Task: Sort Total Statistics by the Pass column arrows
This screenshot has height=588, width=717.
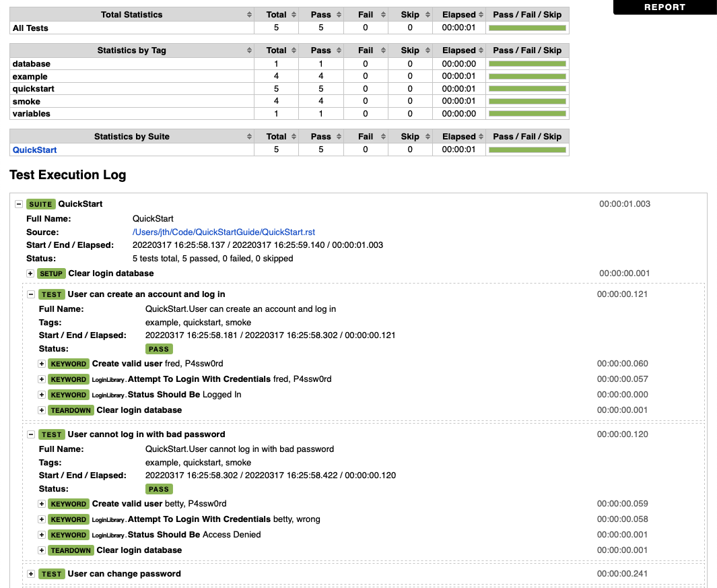Action: (339, 14)
